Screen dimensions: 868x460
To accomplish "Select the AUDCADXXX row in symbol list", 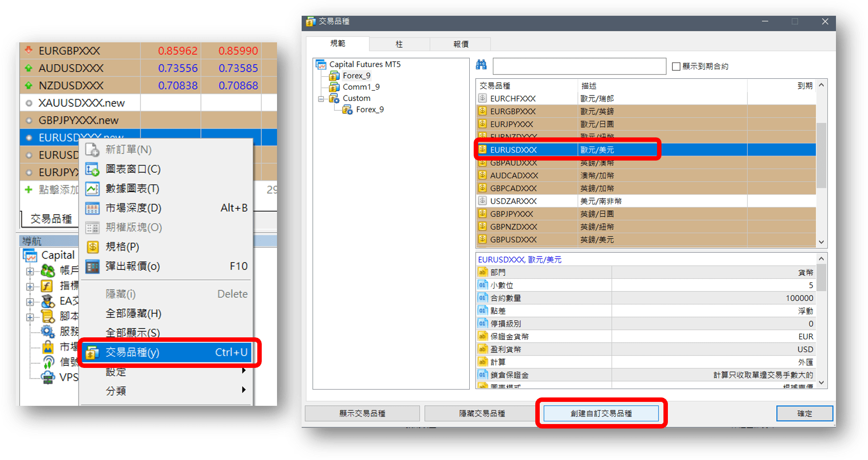I will click(646, 175).
